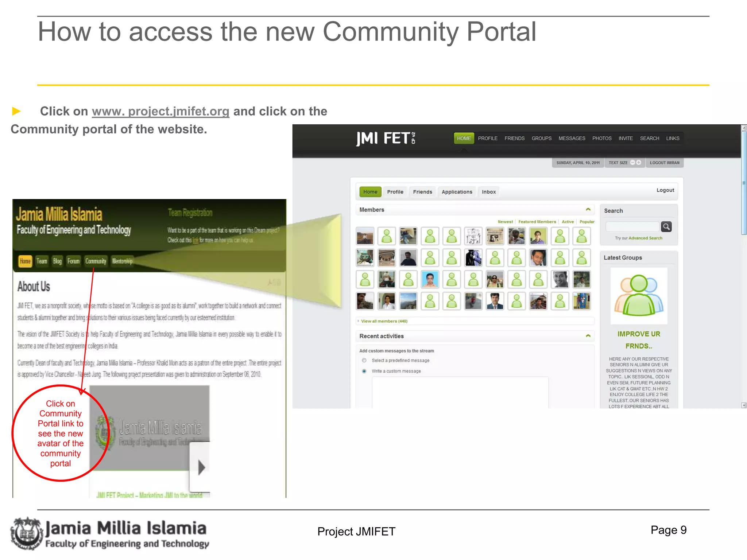
Task: Select 'Select a predefined message' radio
Action: point(364,361)
